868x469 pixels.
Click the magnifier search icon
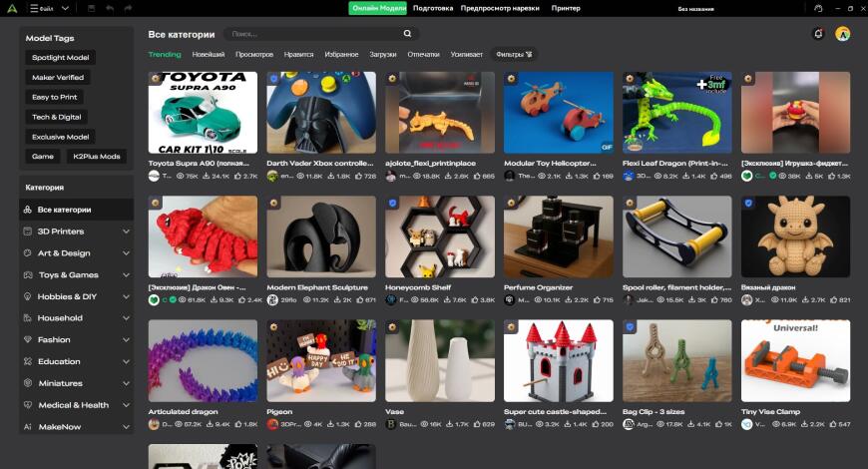click(407, 34)
